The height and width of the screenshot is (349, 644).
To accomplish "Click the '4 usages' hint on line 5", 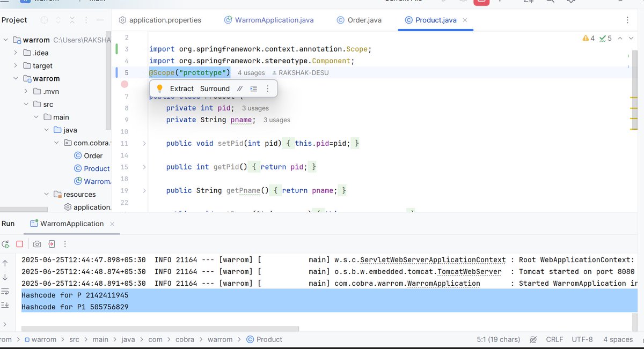I will pos(251,72).
